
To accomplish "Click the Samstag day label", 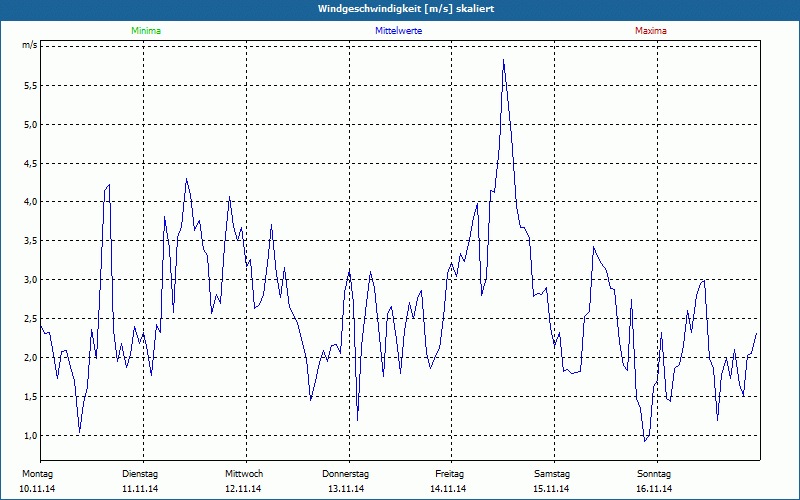I will click(x=552, y=474).
